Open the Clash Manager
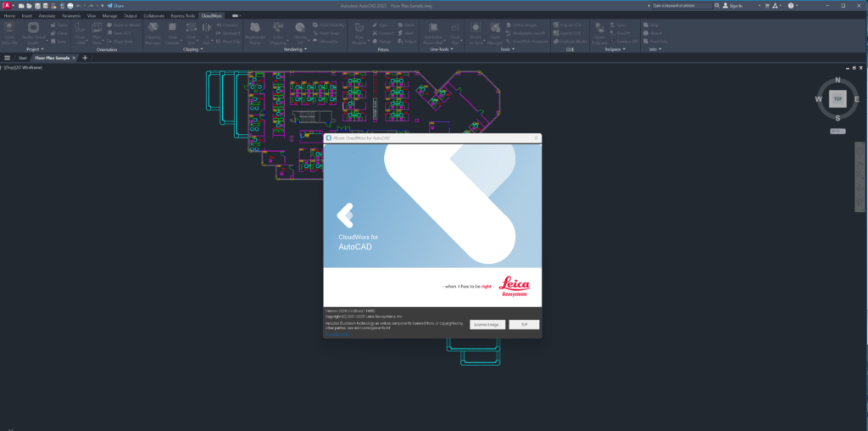 [494, 33]
